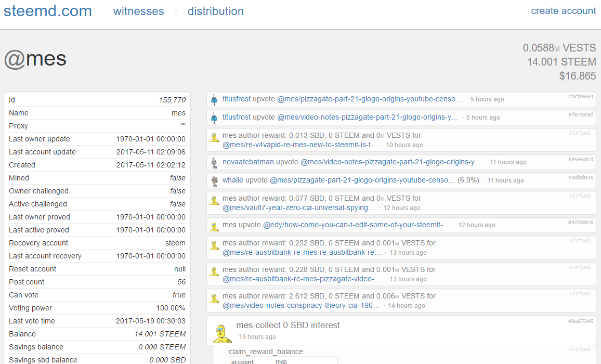Click mes avatar next to 2.612 SBD reward
The height and width of the screenshot is (364, 601).
coord(215,297)
